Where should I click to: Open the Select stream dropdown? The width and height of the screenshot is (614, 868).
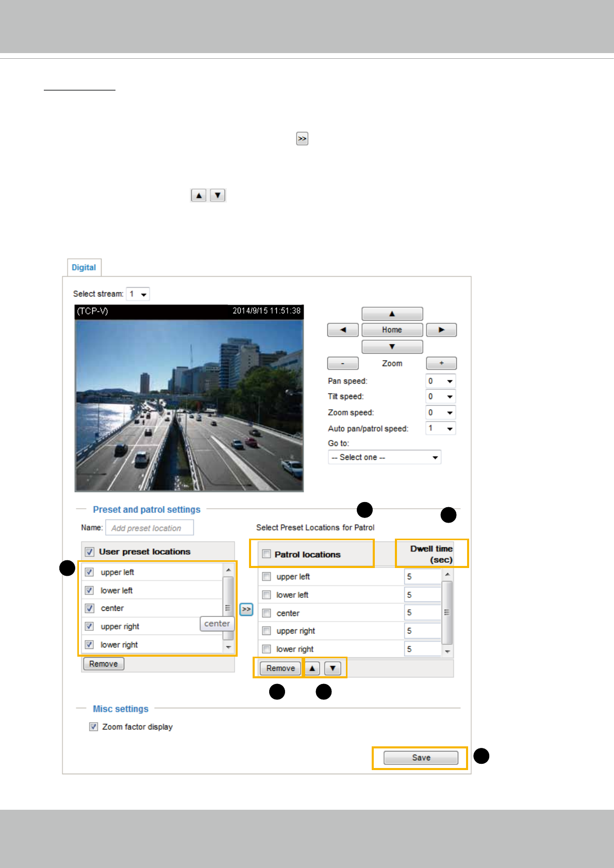(138, 294)
